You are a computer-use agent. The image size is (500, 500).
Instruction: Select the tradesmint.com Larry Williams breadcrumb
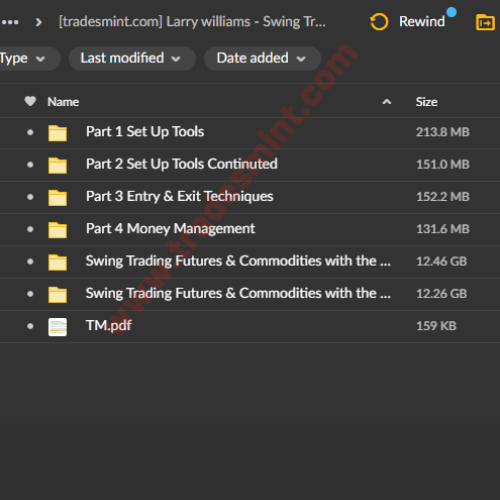192,22
